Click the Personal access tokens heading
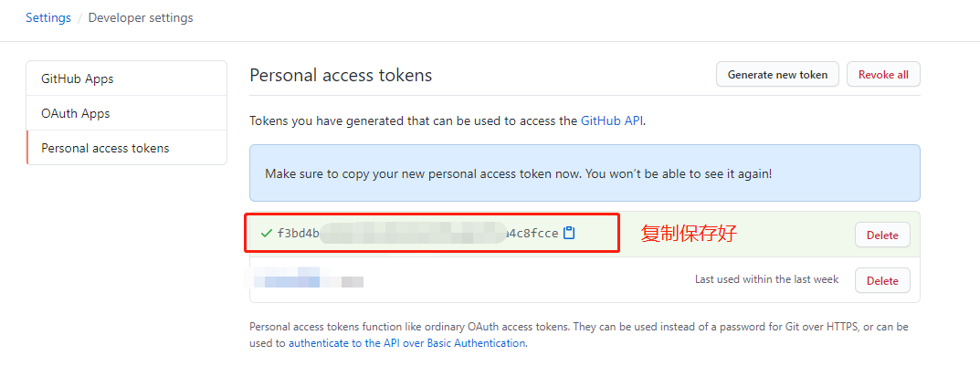 (341, 76)
